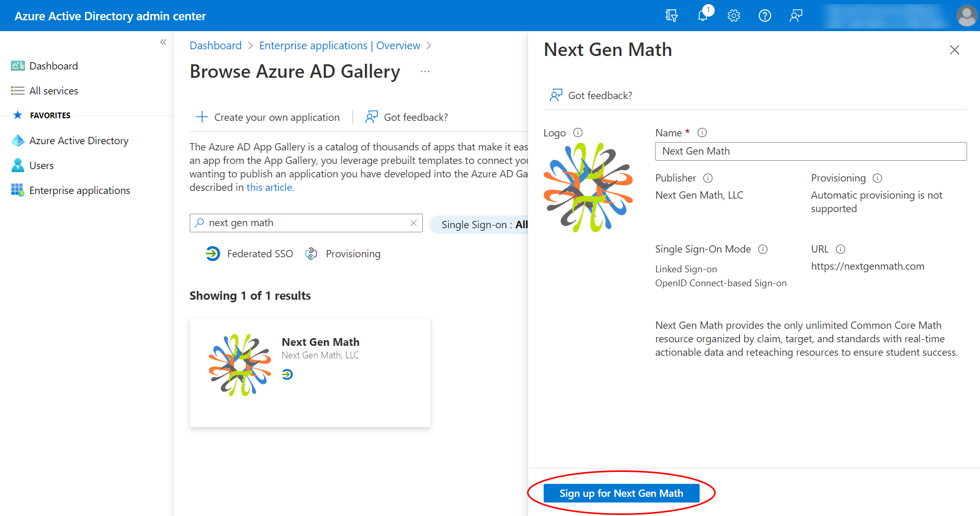The width and height of the screenshot is (980, 516).
Task: Go to Dashboard breadcrumb link
Action: (216, 46)
